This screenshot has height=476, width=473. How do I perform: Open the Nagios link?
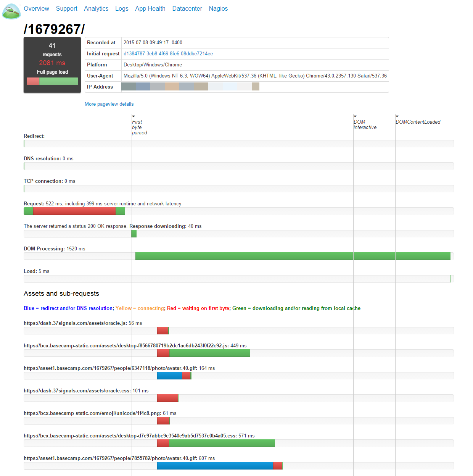coord(218,8)
